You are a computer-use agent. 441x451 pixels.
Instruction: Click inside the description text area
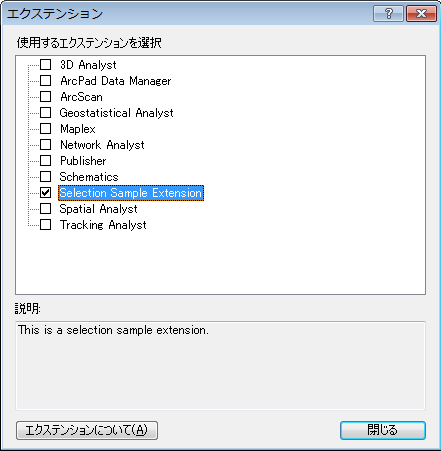coord(220,366)
